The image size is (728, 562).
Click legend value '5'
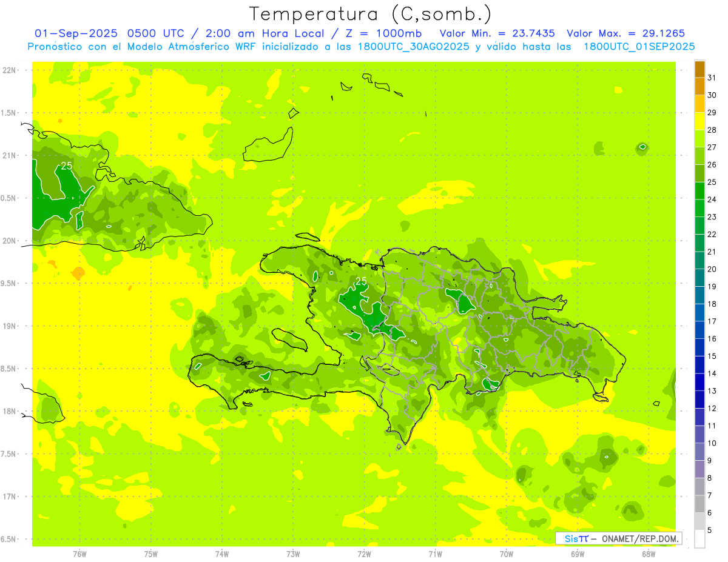(x=710, y=530)
